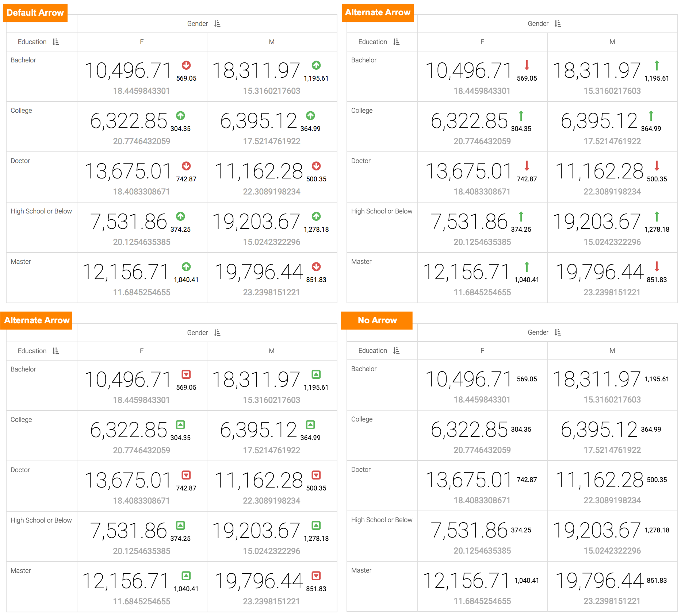Image resolution: width=681 pixels, height=616 pixels.
Task: Select High School or Below in Default Arrow table
Action: point(41,211)
